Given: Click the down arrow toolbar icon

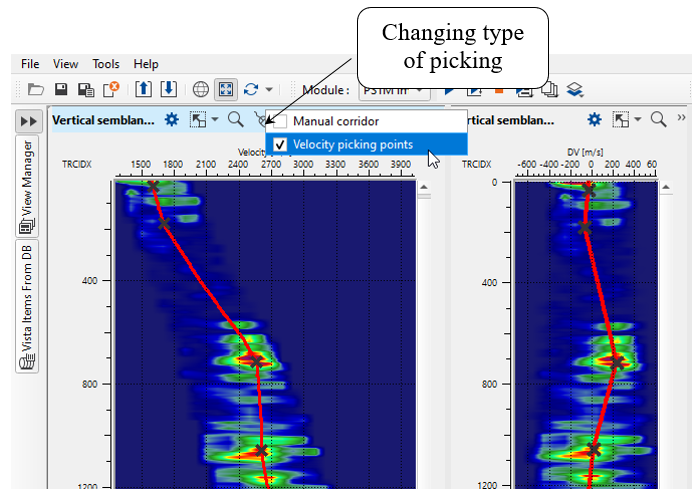Looking at the screenshot, I should click(168, 90).
